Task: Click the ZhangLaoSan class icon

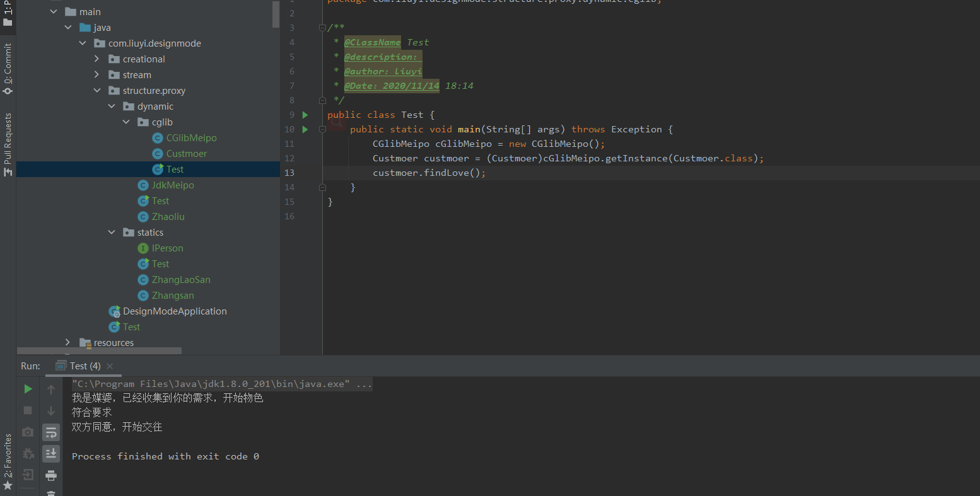Action: 143,280
